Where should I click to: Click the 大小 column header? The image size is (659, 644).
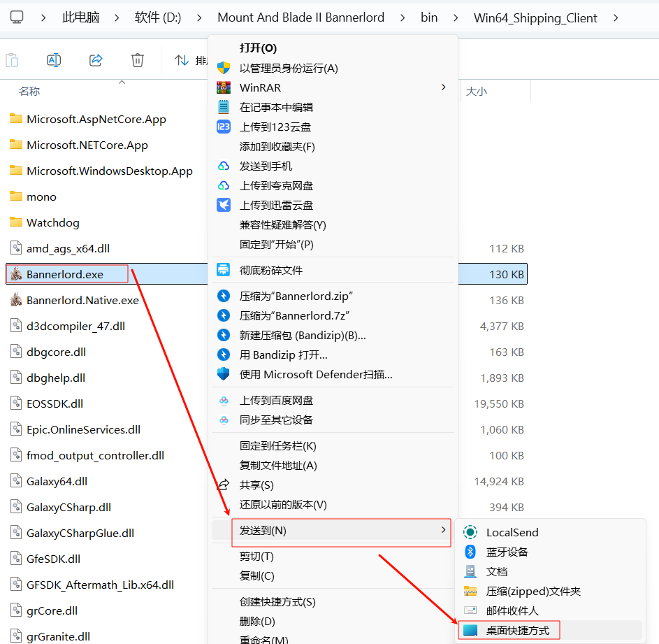tap(477, 92)
